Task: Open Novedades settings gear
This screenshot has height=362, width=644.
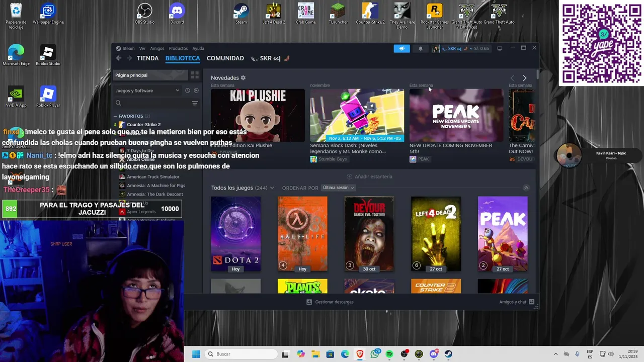Action: pos(243,78)
